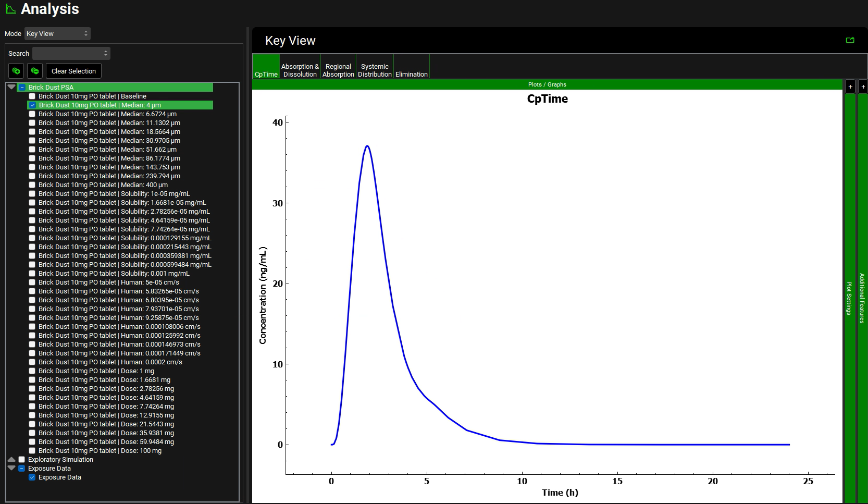Image resolution: width=868 pixels, height=504 pixels.
Task: Expand Additional Features panel with plus button
Action: click(x=863, y=87)
